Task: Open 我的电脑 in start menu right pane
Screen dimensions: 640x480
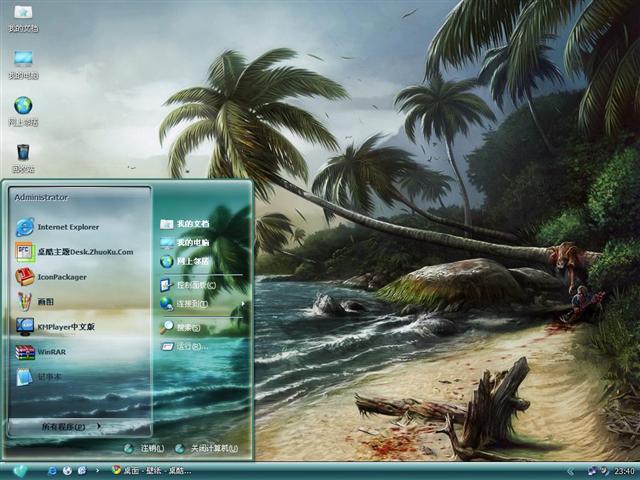Action: 184,242
